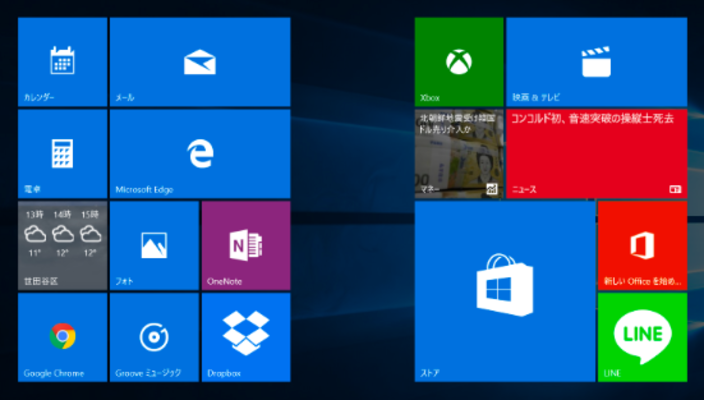704x400 pixels.
Task: Launch Microsoft Edge tile
Action: point(200,154)
